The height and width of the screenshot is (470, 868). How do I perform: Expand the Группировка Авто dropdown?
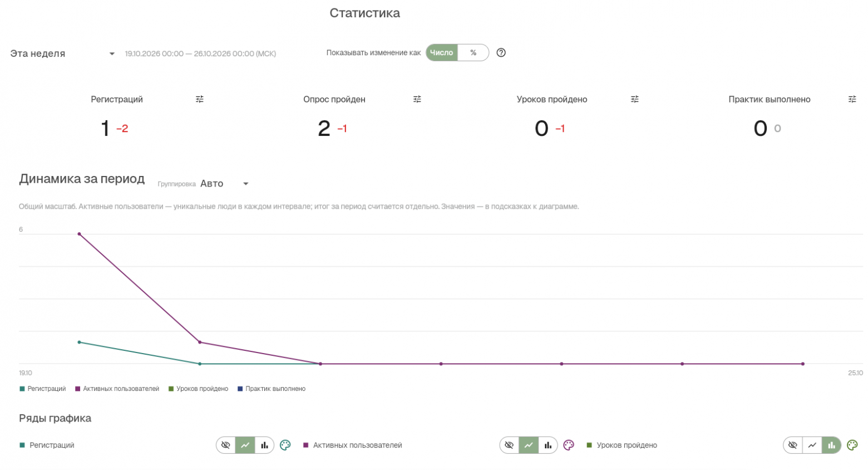tap(224, 184)
